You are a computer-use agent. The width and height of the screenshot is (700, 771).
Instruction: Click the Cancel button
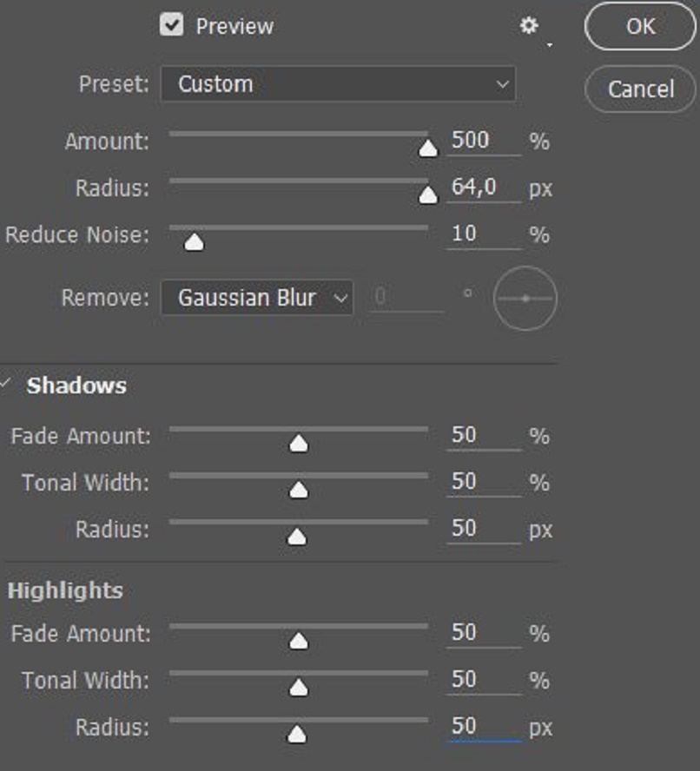coord(640,89)
